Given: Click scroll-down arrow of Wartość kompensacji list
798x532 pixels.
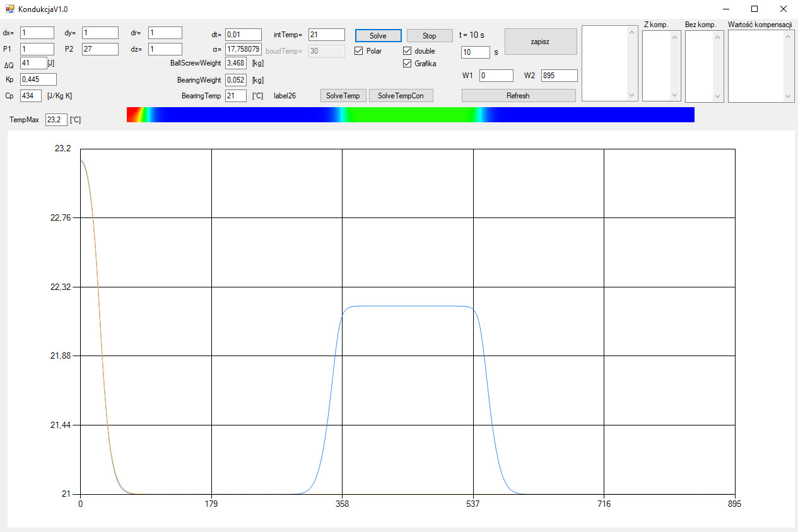Looking at the screenshot, I should click(789, 95).
